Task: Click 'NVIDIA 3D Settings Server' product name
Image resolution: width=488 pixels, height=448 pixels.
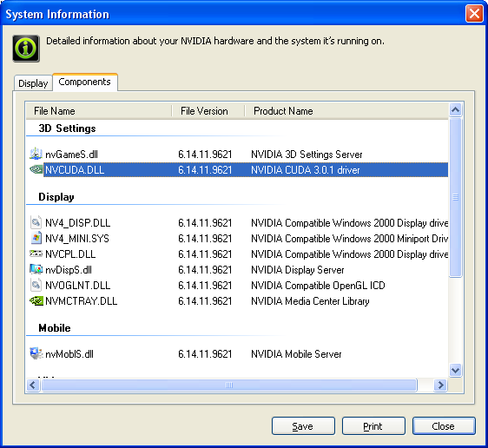Action: coord(307,155)
